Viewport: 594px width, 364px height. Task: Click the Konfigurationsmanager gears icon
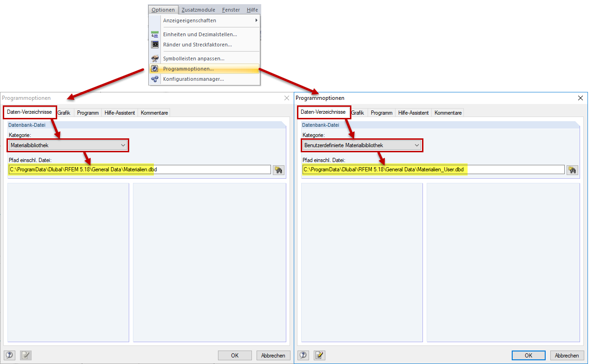point(155,79)
